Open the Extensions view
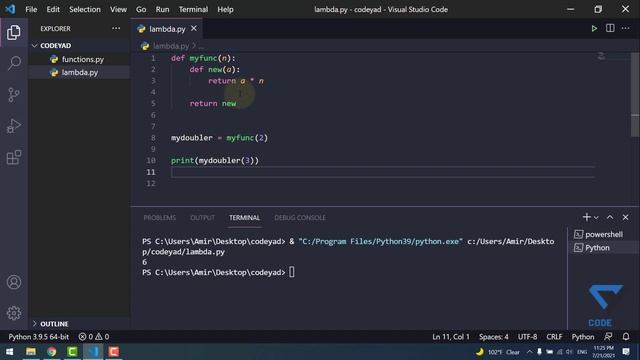640x360 pixels. pos(14,157)
